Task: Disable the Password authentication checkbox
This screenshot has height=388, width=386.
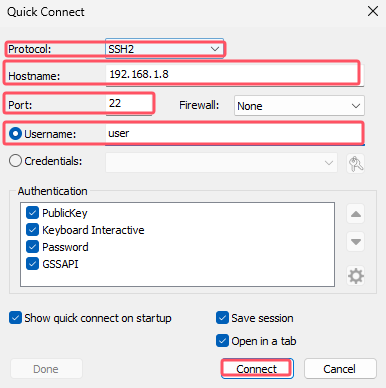Action: tap(32, 247)
